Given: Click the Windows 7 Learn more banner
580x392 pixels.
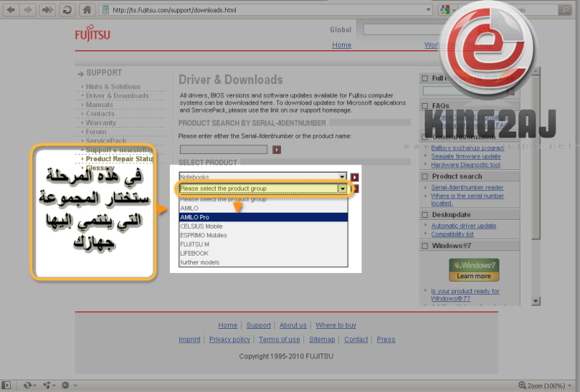Looking at the screenshot, I should click(x=473, y=270).
